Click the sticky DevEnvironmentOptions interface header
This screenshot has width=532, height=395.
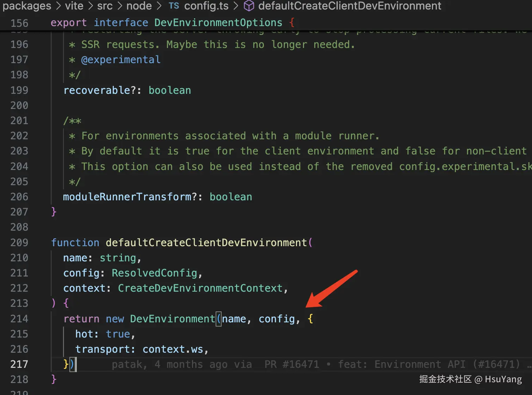tap(218, 23)
